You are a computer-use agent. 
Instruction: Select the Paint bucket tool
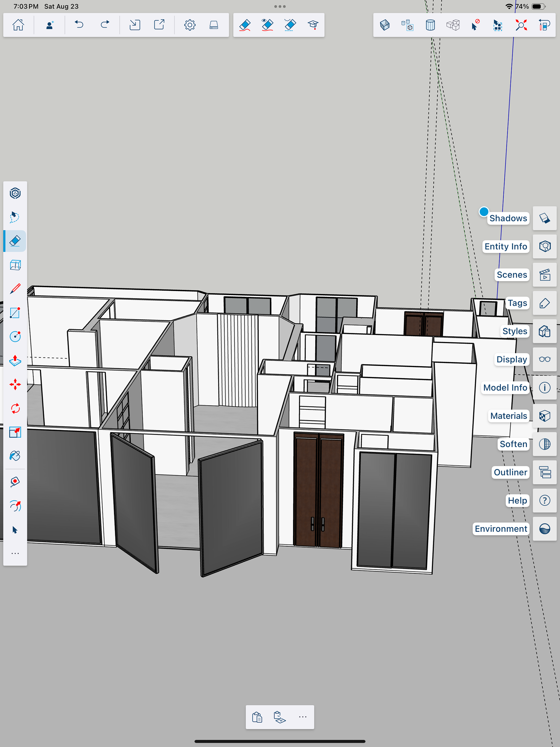[15, 456]
